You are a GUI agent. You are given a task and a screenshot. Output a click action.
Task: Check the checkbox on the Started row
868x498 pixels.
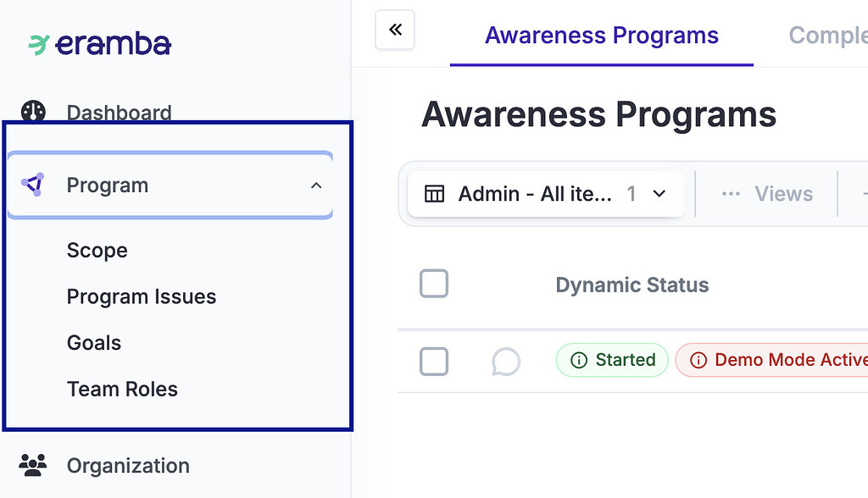point(433,361)
